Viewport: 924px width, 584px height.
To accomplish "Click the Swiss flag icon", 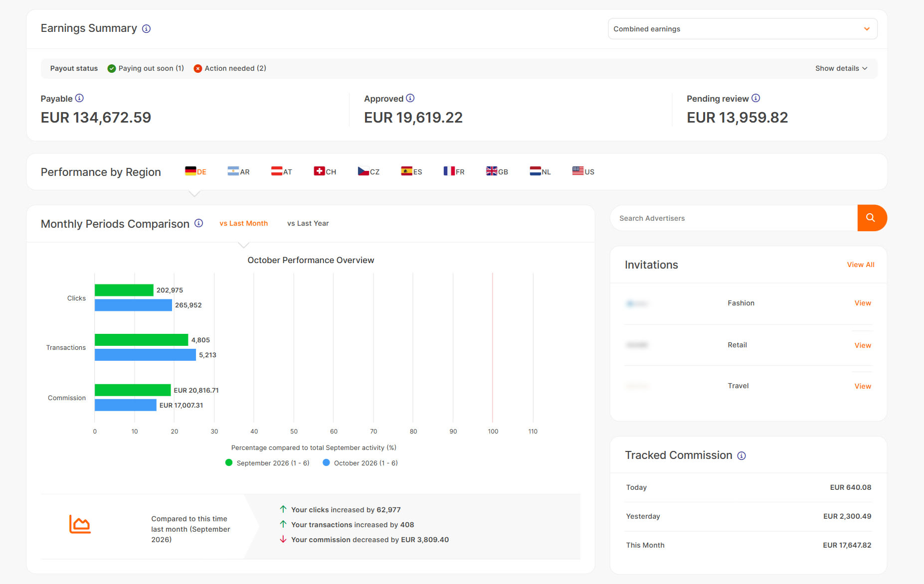I will coord(319,171).
